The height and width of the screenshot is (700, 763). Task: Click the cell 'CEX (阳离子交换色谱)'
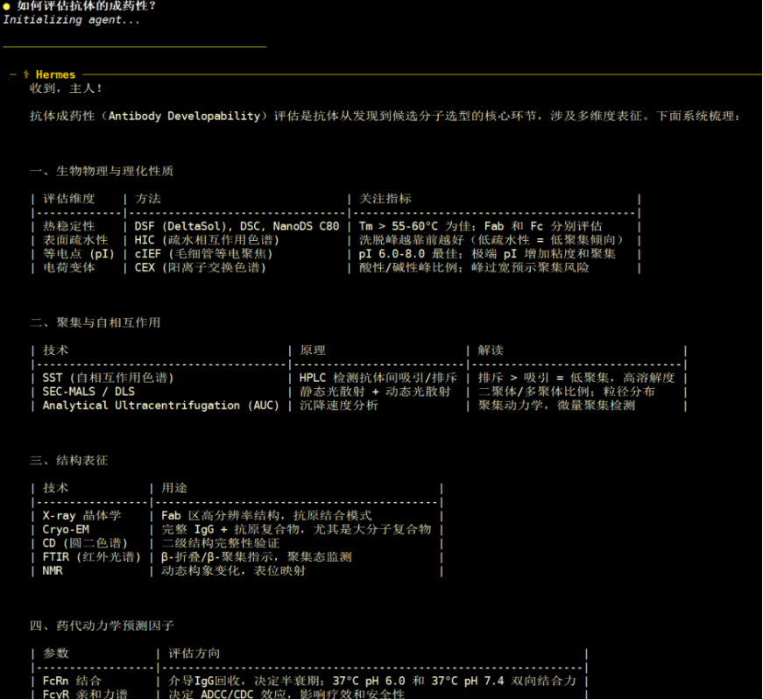(x=201, y=268)
